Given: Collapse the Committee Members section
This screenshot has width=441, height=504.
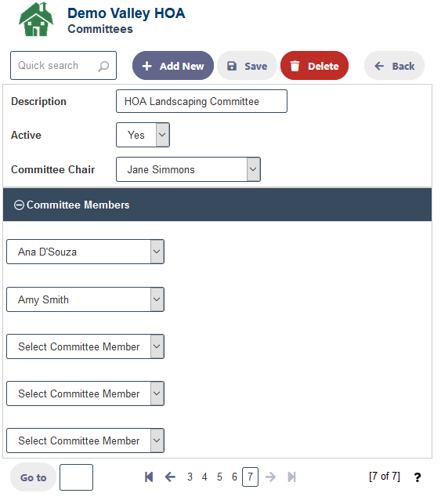Looking at the screenshot, I should click(19, 205).
